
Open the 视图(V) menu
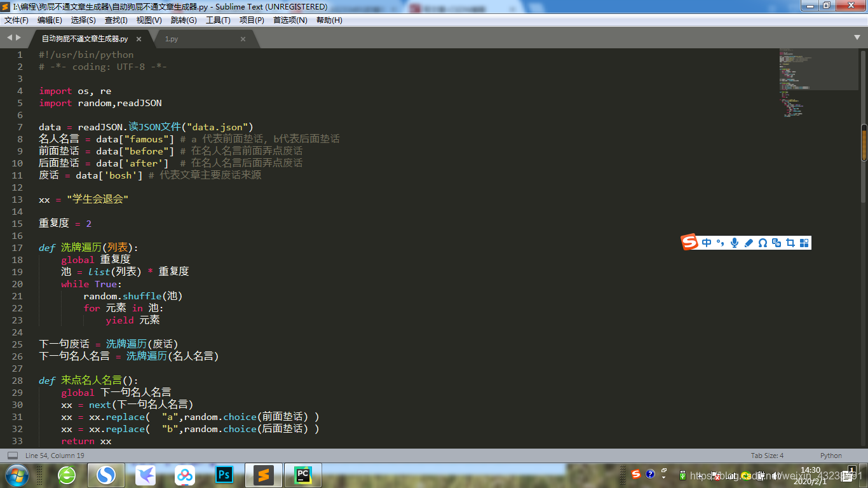click(149, 20)
